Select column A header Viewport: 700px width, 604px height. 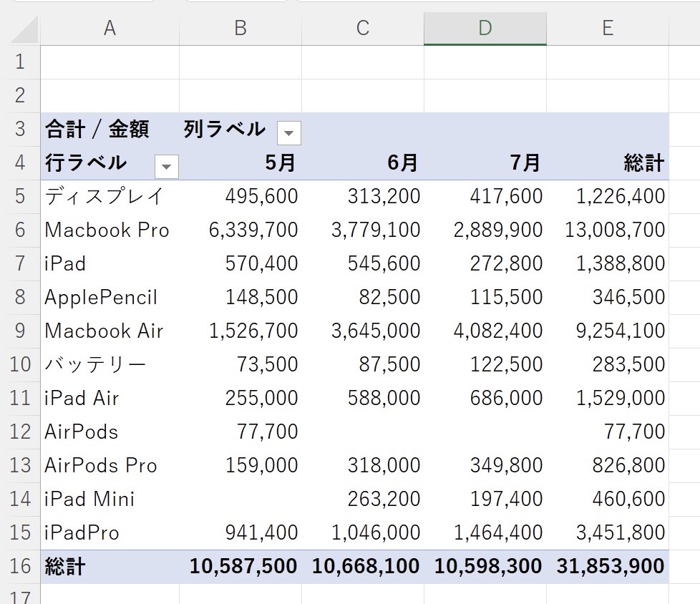tap(110, 29)
